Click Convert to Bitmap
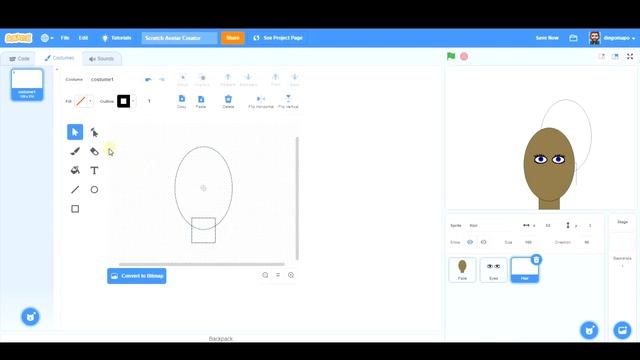 [137, 276]
